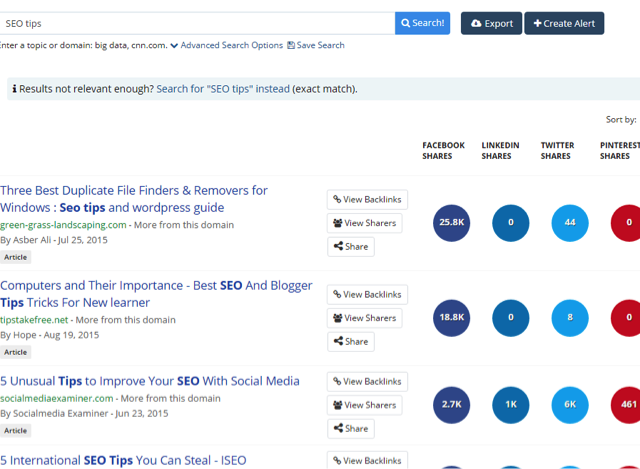This screenshot has width=640, height=469.
Task: Click 18.8K Facebook shares circle
Action: click(x=451, y=318)
